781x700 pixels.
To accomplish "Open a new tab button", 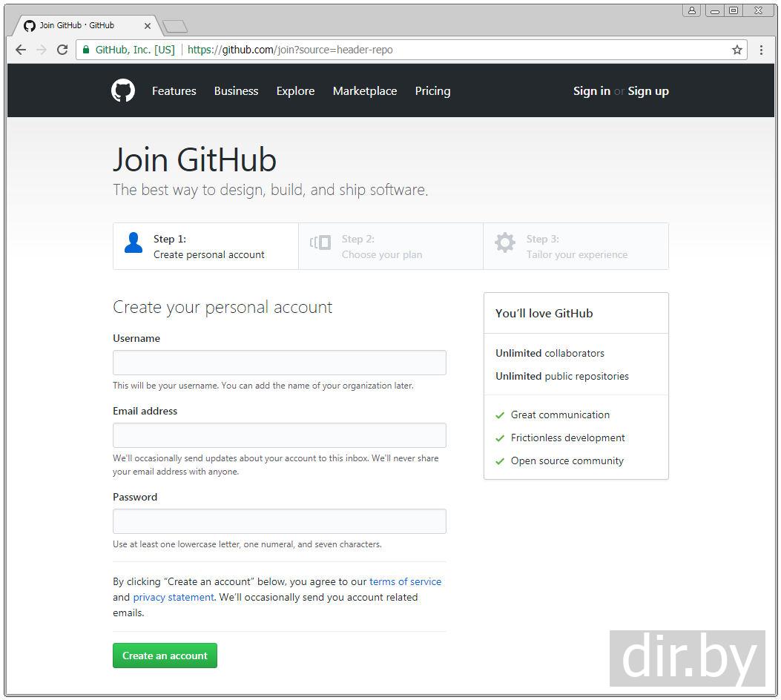I will click(x=175, y=26).
